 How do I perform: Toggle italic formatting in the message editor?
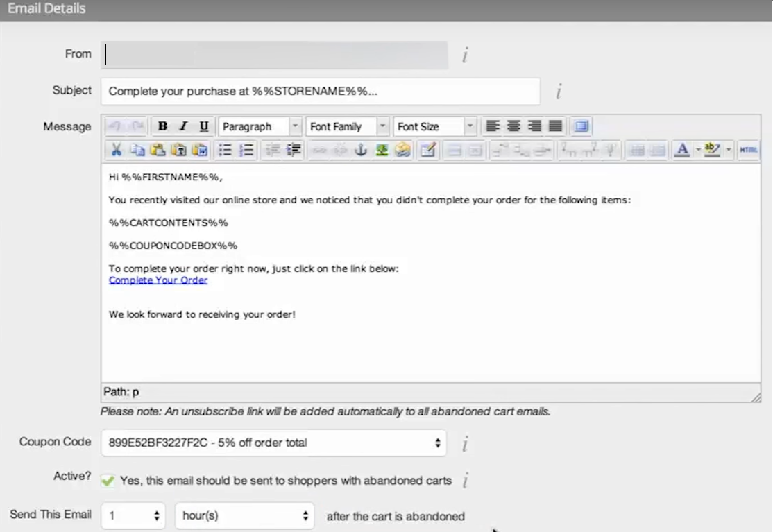point(183,127)
